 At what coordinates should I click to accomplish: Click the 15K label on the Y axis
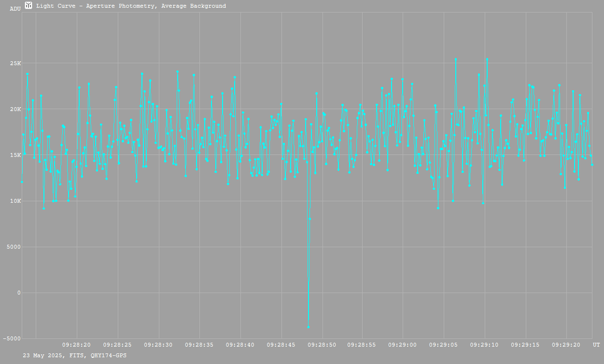click(15, 155)
